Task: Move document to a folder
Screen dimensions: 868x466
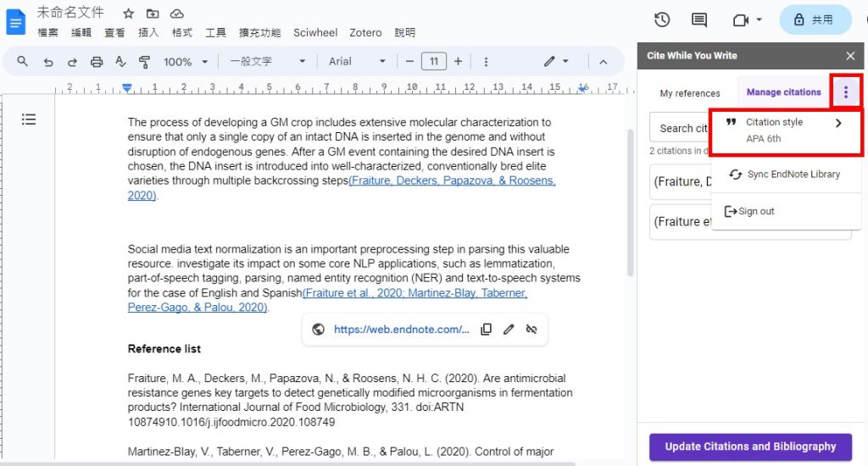Action: (153, 14)
